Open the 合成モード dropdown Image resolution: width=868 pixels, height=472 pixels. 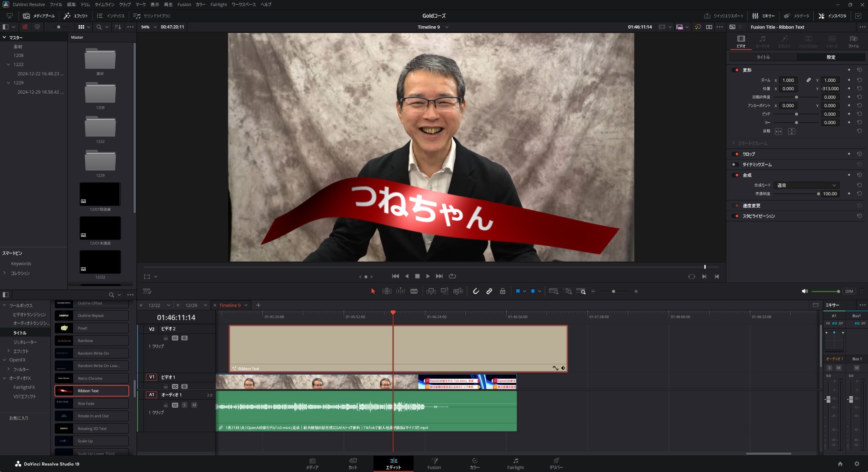(806, 185)
